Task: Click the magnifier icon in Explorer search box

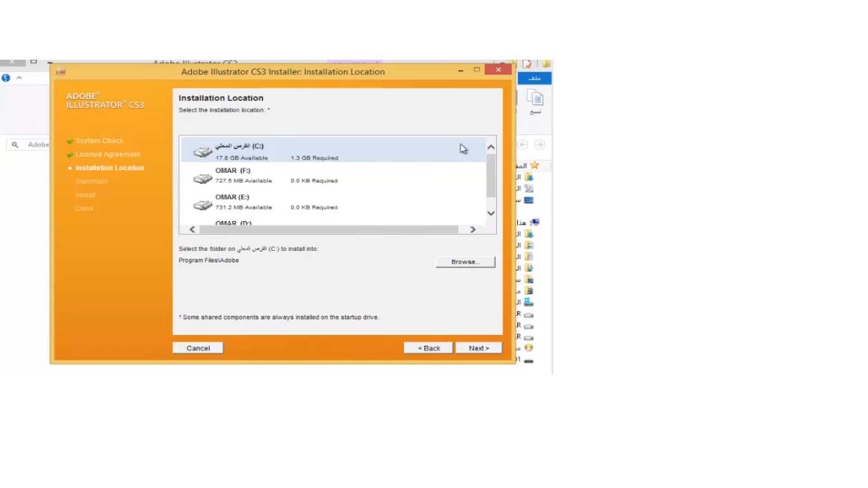Action: (x=15, y=145)
